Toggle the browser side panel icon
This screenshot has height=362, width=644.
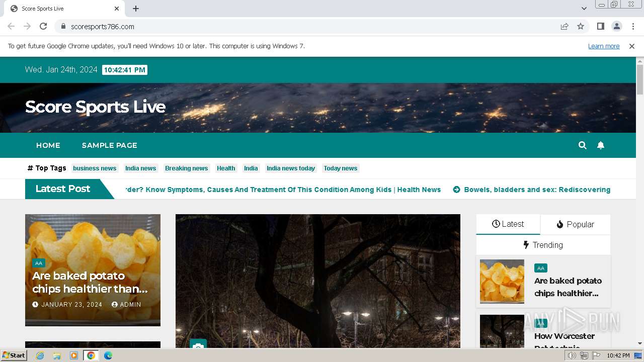pos(600,26)
